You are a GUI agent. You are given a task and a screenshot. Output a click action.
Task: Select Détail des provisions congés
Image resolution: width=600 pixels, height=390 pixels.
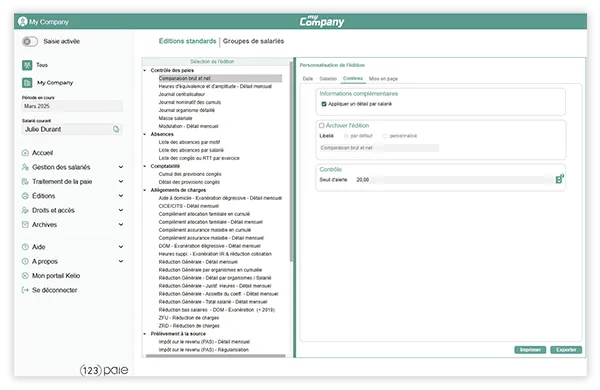[189, 182]
